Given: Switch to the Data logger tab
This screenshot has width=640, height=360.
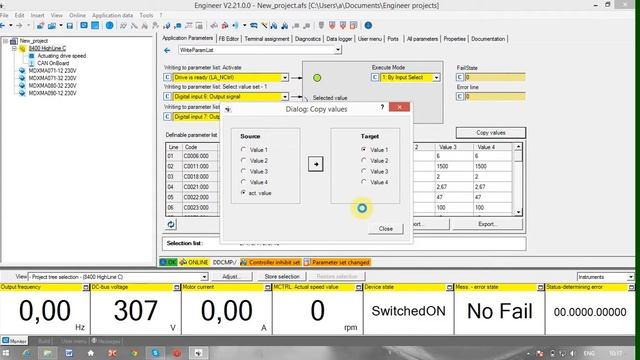Looking at the screenshot, I should (339, 39).
